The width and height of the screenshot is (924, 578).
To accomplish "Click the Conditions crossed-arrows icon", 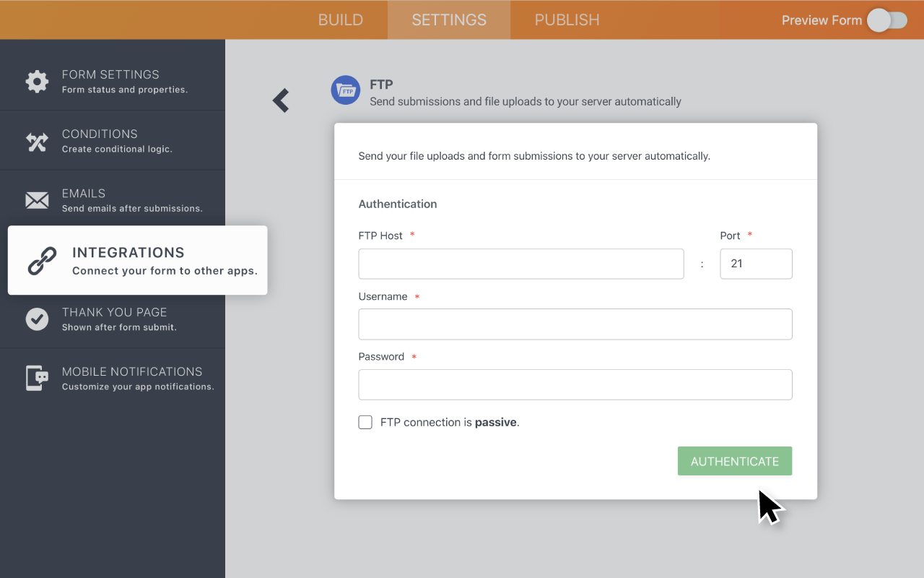I will [37, 141].
